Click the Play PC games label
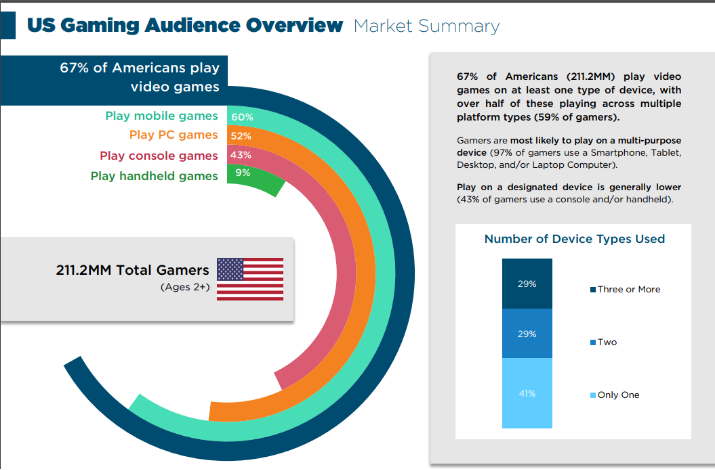The height and width of the screenshot is (470, 715). [x=174, y=136]
